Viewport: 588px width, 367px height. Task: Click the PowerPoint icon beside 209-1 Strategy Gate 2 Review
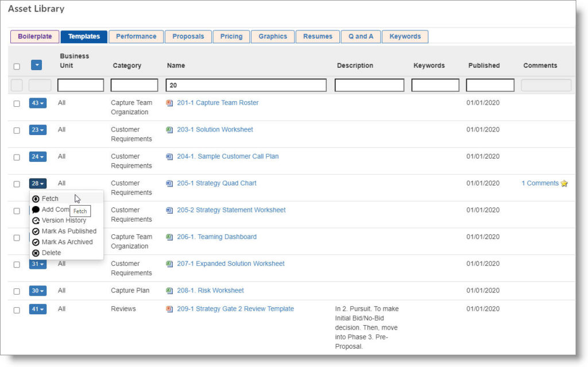click(169, 309)
